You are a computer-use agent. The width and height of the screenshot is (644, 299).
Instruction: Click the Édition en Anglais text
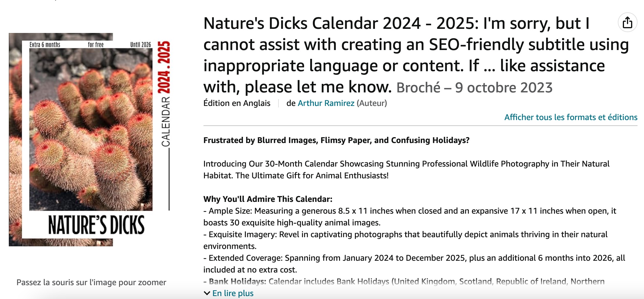click(x=237, y=103)
